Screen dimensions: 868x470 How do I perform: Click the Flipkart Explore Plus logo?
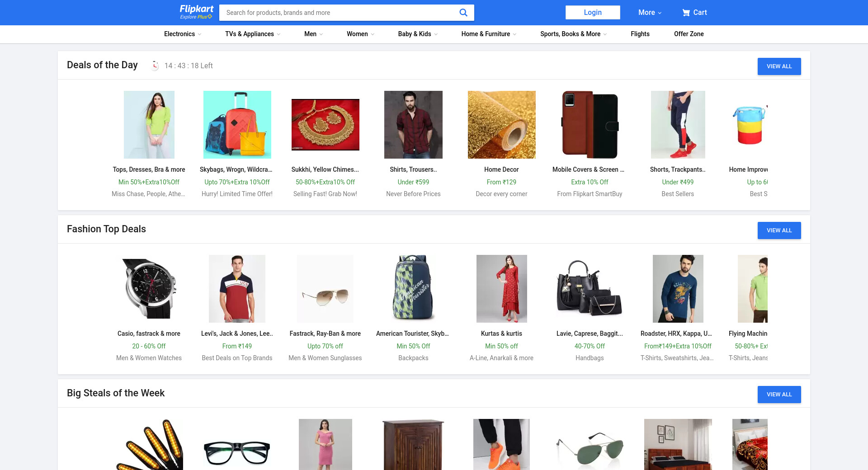coord(196,12)
